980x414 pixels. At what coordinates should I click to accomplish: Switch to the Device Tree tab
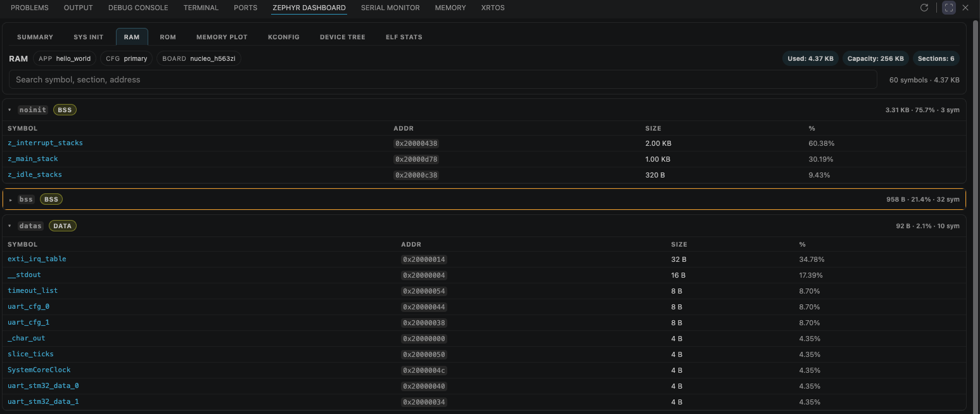[343, 37]
